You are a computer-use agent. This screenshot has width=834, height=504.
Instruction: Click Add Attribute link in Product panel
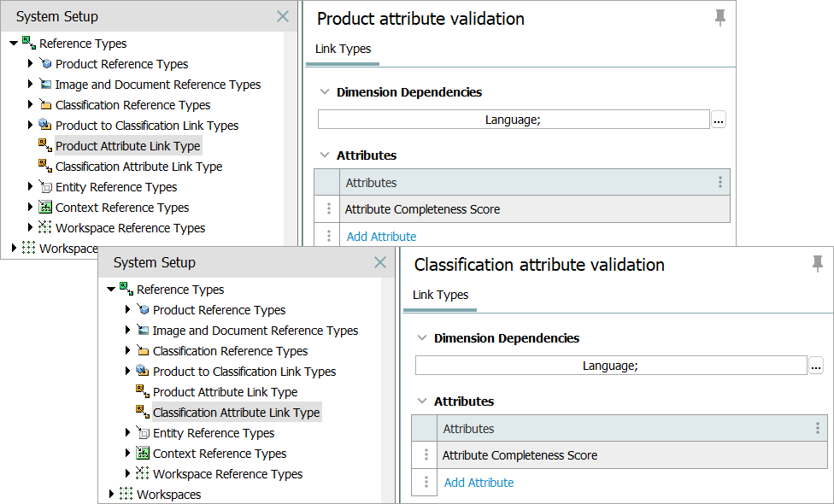coord(381,237)
